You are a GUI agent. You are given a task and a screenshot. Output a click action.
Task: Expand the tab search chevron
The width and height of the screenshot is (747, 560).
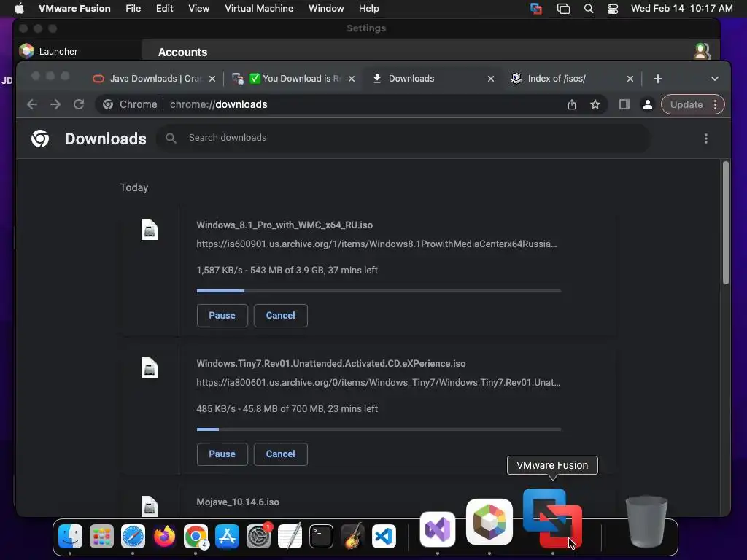[715, 79]
